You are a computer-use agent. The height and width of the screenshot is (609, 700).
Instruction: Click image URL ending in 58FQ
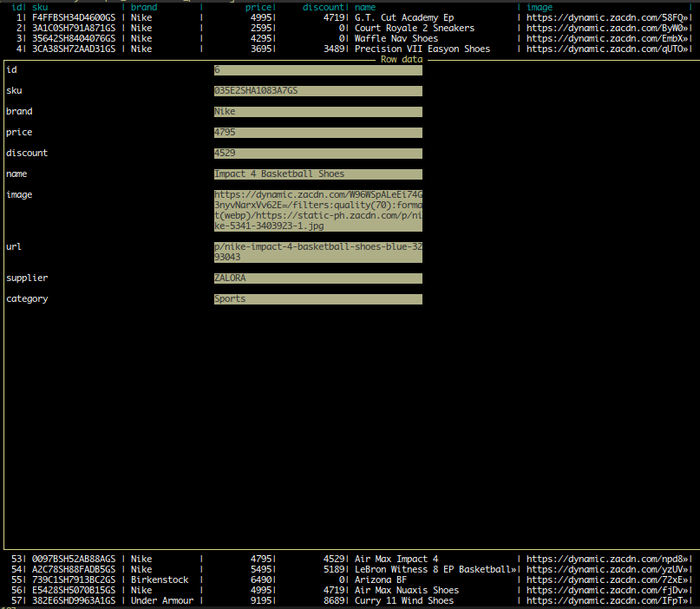[607, 18]
